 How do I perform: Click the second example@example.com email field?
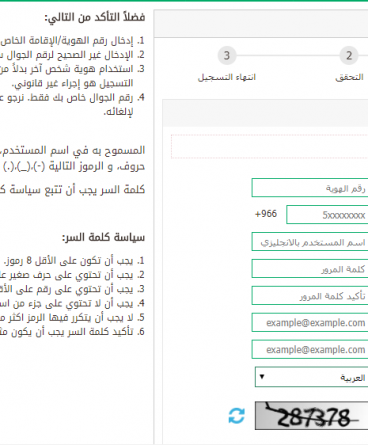coord(310,350)
